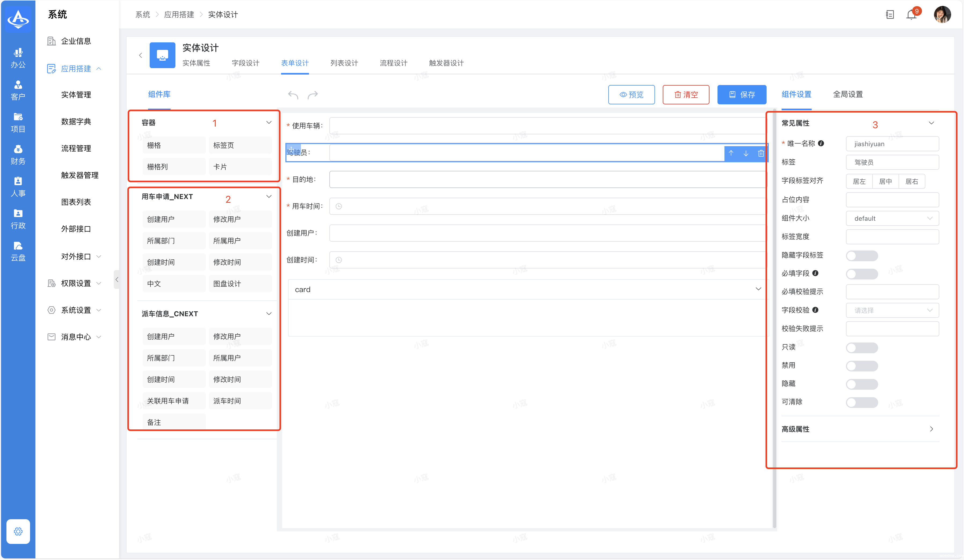964x560 pixels.
Task: Click the 占位内容 input field
Action: click(892, 200)
